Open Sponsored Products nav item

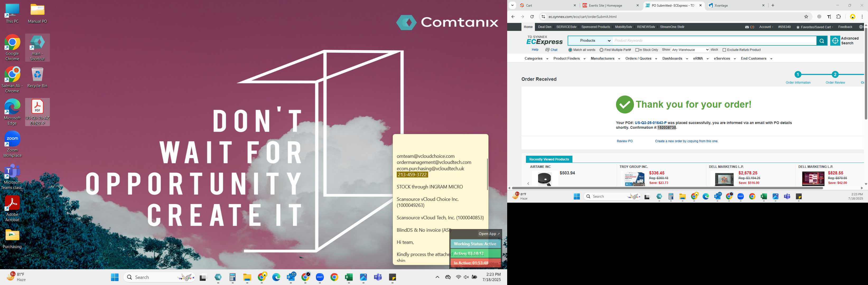pos(595,27)
